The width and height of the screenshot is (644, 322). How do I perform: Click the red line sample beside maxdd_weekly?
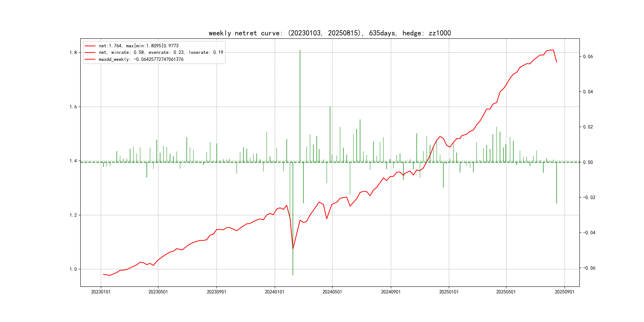point(90,59)
